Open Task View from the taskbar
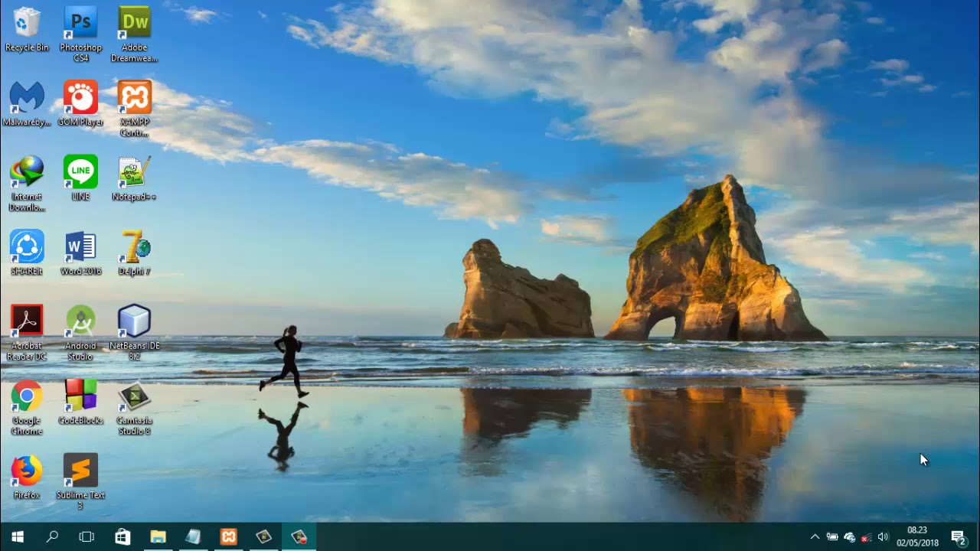 pos(87,537)
